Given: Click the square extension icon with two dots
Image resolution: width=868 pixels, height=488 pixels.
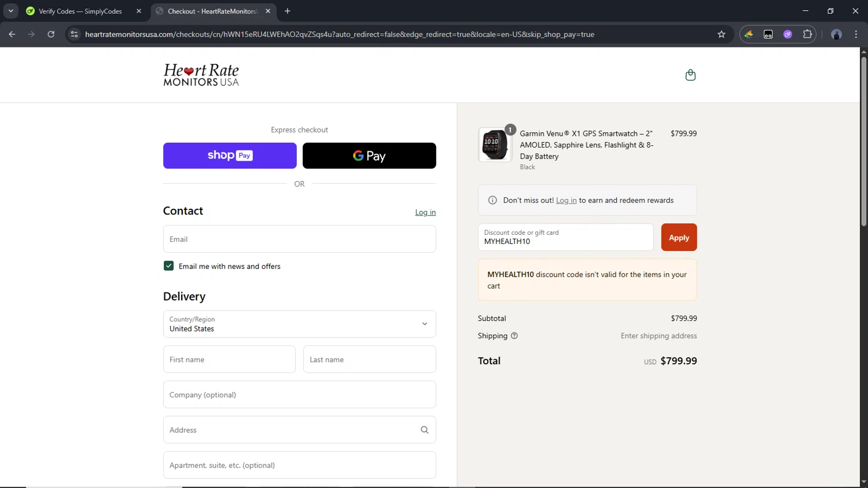Looking at the screenshot, I should [768, 34].
